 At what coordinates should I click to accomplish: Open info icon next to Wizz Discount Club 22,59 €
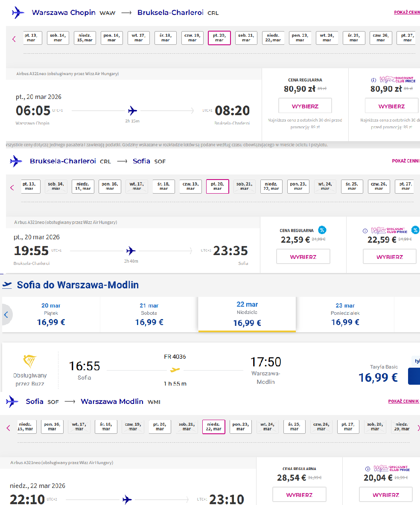(365, 231)
